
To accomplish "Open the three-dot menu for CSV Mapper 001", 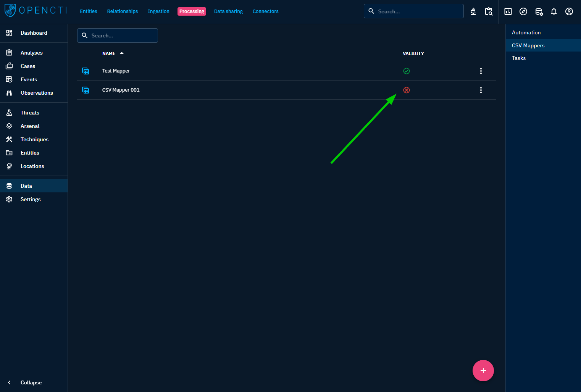I will [x=481, y=90].
